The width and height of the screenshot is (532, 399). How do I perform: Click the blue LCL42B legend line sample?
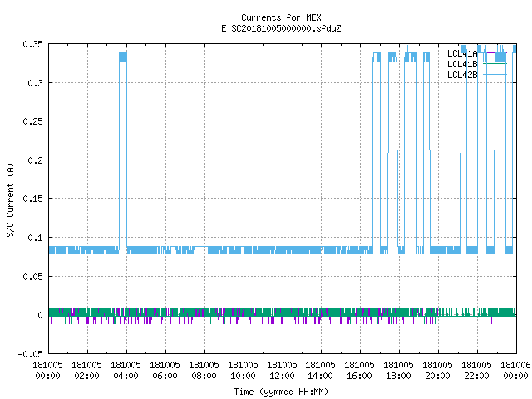point(495,74)
